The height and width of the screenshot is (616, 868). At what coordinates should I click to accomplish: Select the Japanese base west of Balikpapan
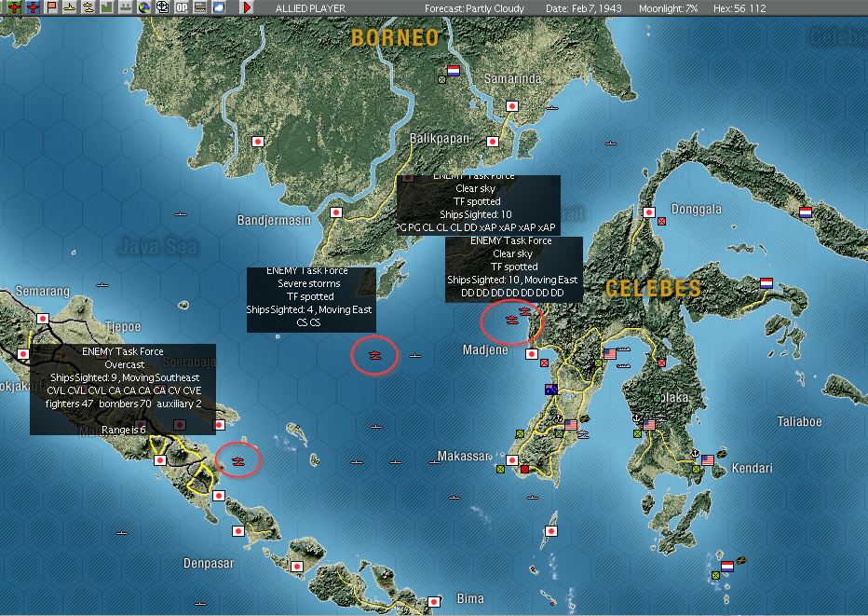tap(257, 142)
